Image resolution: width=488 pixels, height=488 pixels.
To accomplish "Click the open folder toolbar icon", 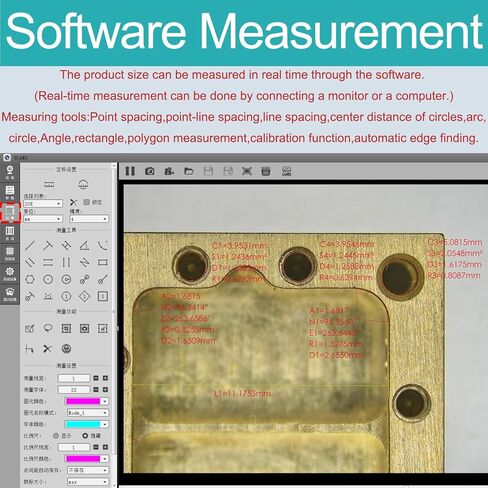I will [x=189, y=171].
